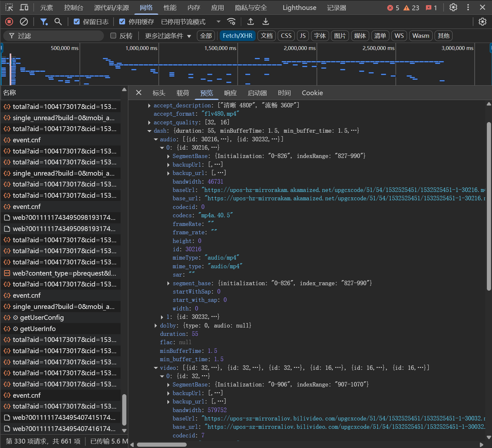492x448 pixels.
Task: Uncheck the 保留日志 checkbox
Action: pyautogui.click(x=77, y=22)
